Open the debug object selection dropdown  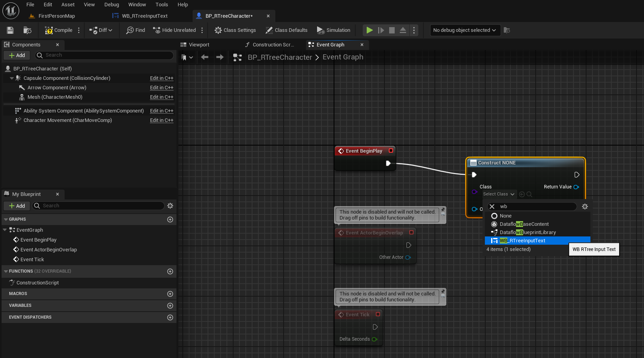pyautogui.click(x=464, y=30)
